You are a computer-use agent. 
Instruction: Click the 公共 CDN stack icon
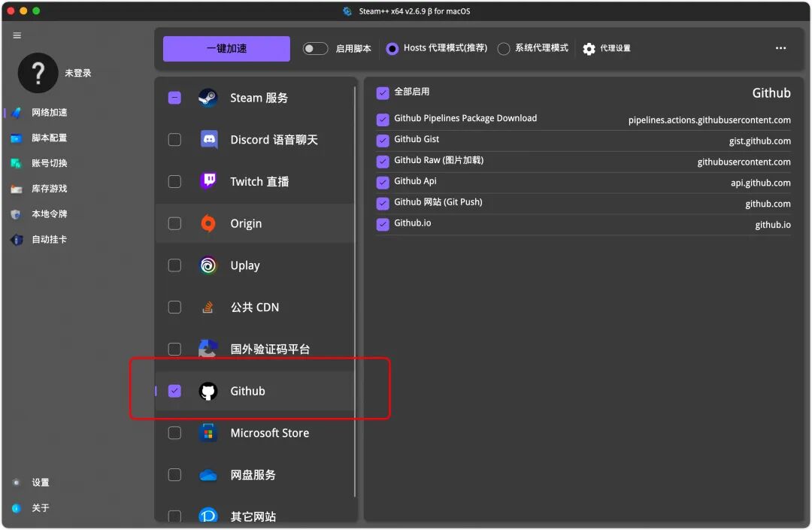[208, 307]
